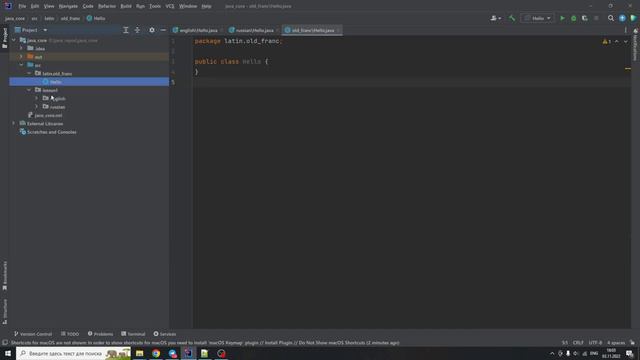Click the Windows taskbar search field
Screen dimensions: 640x360
(x=73, y=353)
